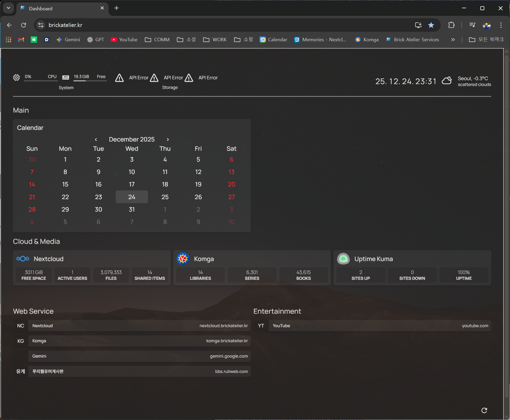Click the install app icon in address bar

(x=418, y=25)
